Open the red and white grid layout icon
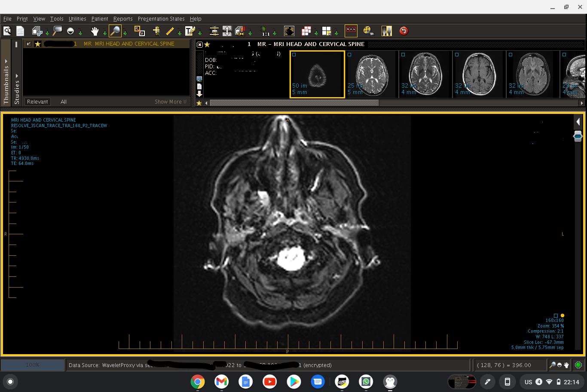Screen dimensions: 587x392 (306, 31)
